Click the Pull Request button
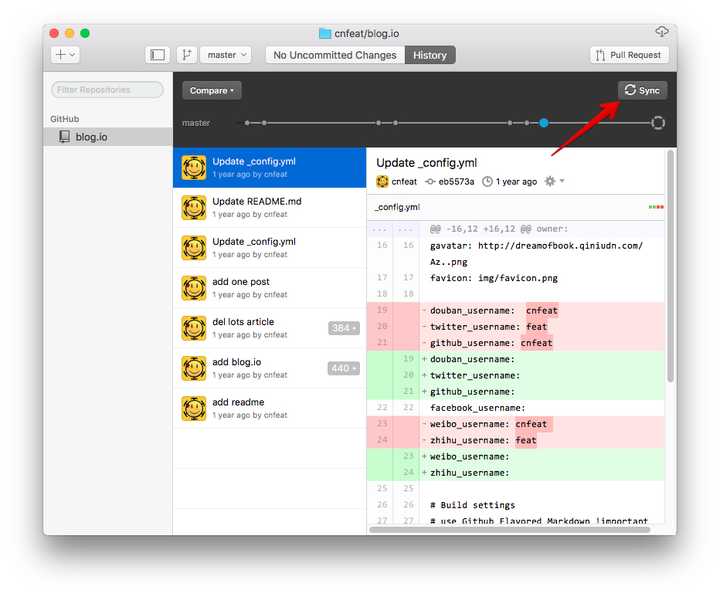Screen dimensions: 720x597 click(629, 55)
